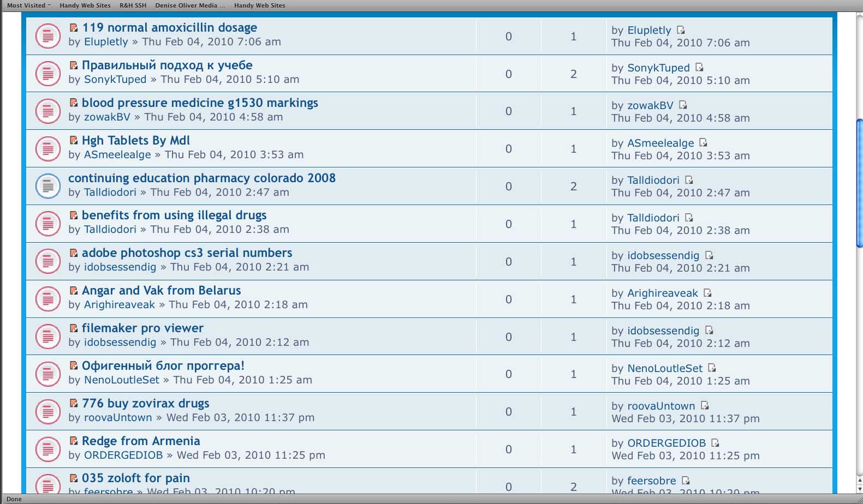863x504 pixels.
Task: Click view latest post icon beside ORDERGEDIOB
Action: point(715,443)
